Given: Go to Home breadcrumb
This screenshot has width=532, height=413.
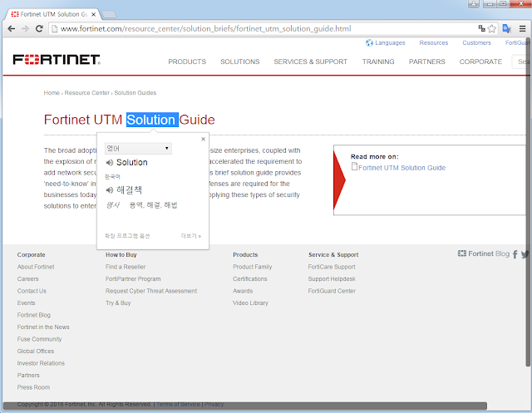Looking at the screenshot, I should coord(52,93).
